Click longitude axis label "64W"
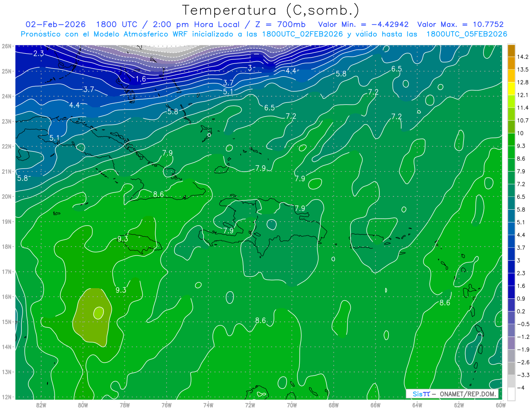 click(x=417, y=405)
